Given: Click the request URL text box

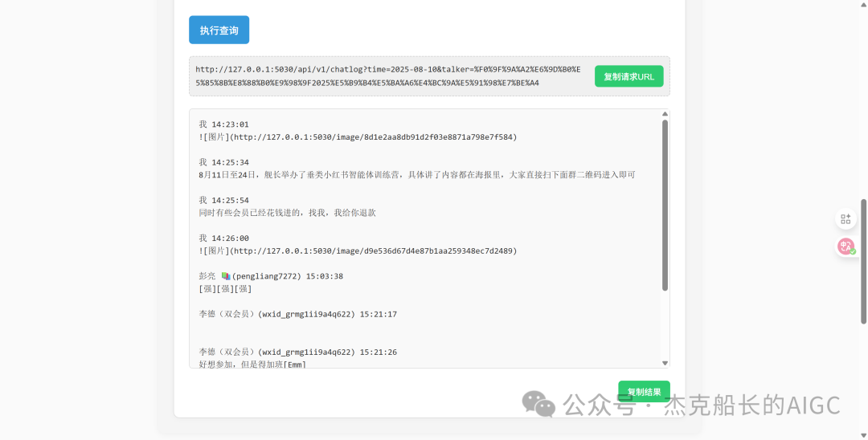Looking at the screenshot, I should 429,76.
